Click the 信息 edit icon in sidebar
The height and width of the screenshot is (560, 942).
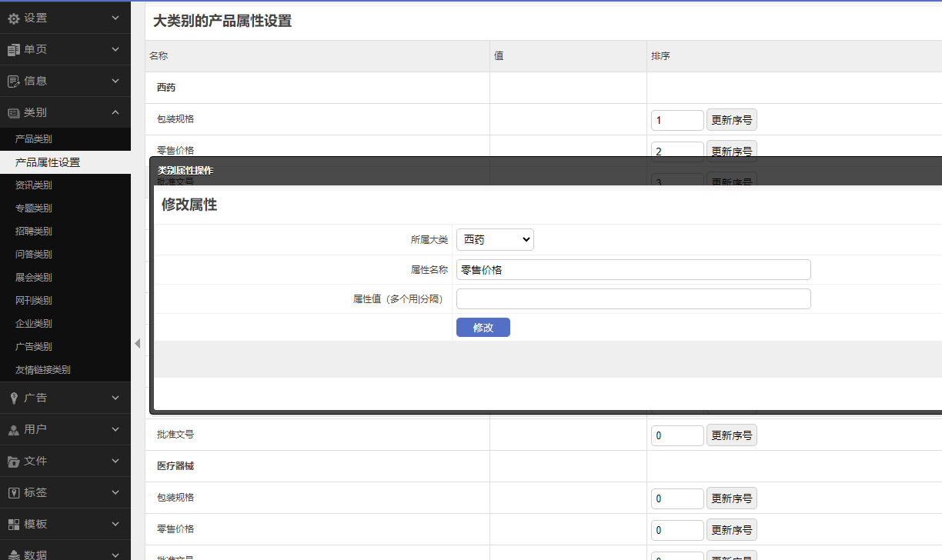pyautogui.click(x=13, y=81)
